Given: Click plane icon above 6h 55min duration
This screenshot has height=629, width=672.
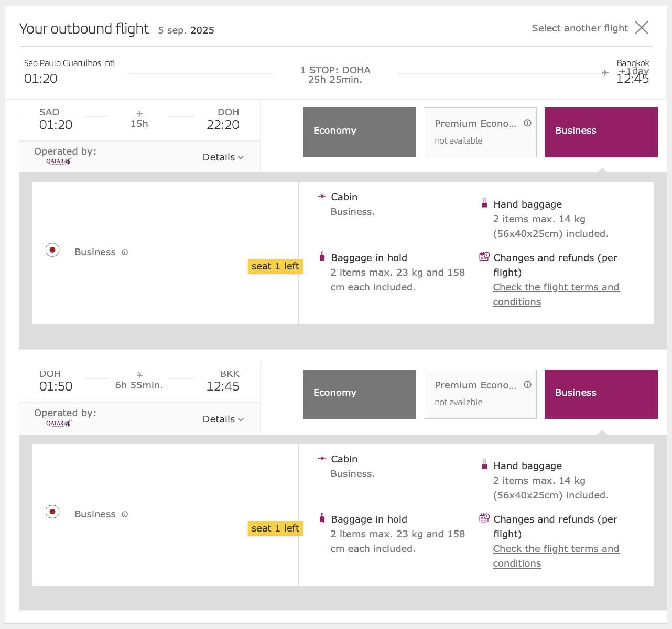Looking at the screenshot, I should click(x=139, y=375).
